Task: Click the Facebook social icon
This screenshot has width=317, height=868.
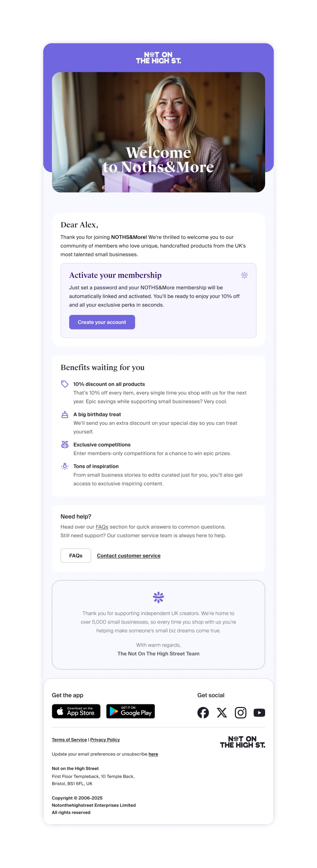Action: [x=203, y=712]
